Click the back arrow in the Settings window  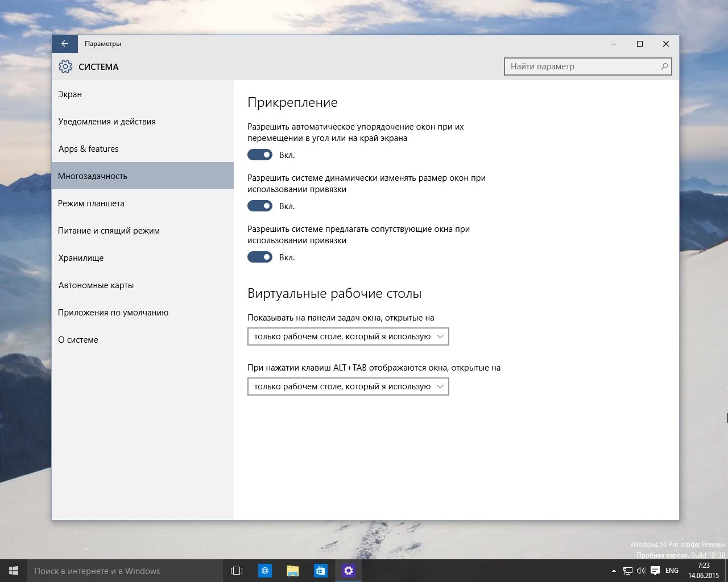(x=65, y=44)
